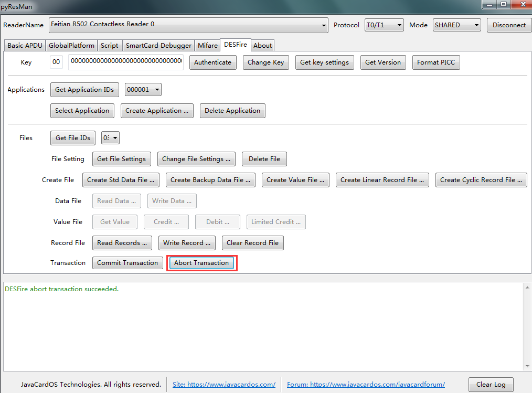Open Create Backup Data File dialog

click(210, 180)
